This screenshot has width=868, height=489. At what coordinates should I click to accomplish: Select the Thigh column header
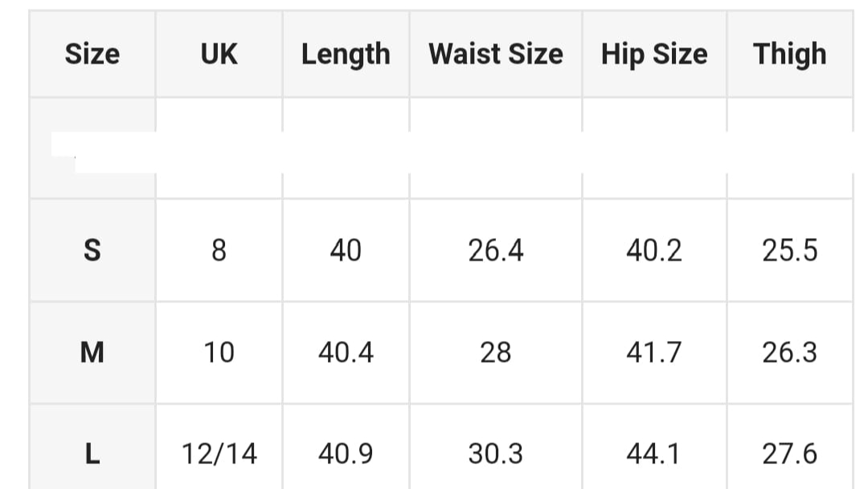(x=789, y=54)
